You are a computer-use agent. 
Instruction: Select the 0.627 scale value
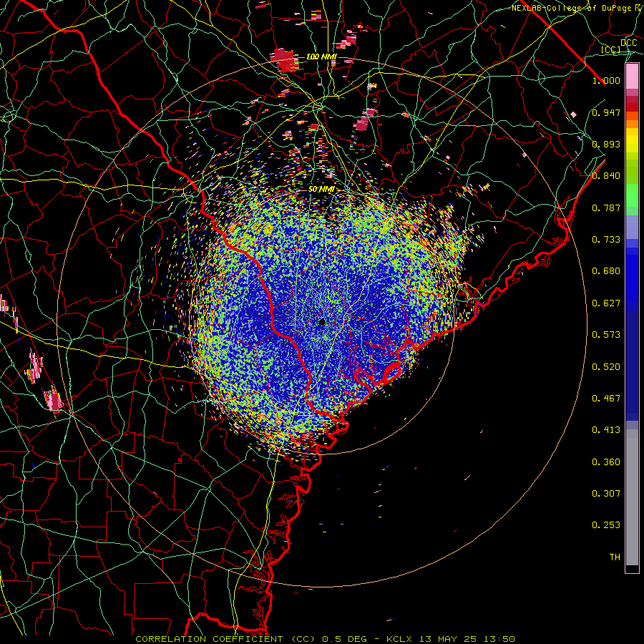point(606,303)
